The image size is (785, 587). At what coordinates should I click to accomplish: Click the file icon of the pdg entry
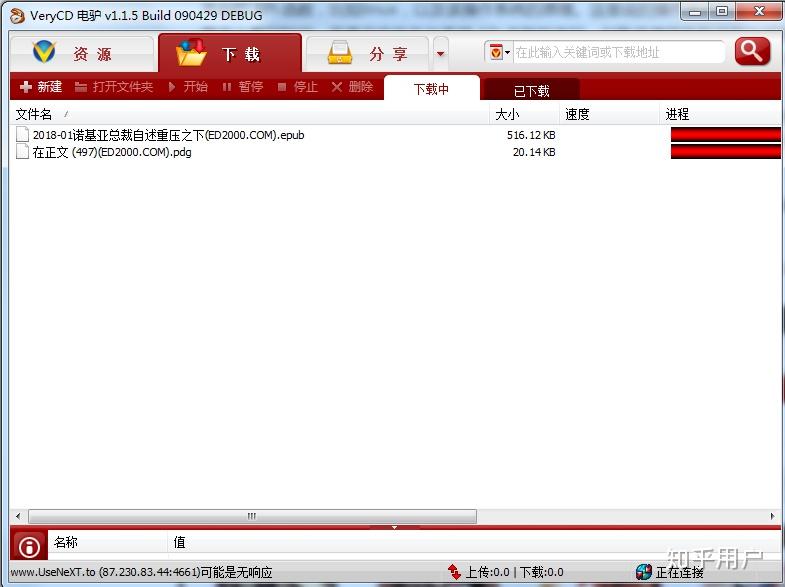(x=22, y=151)
